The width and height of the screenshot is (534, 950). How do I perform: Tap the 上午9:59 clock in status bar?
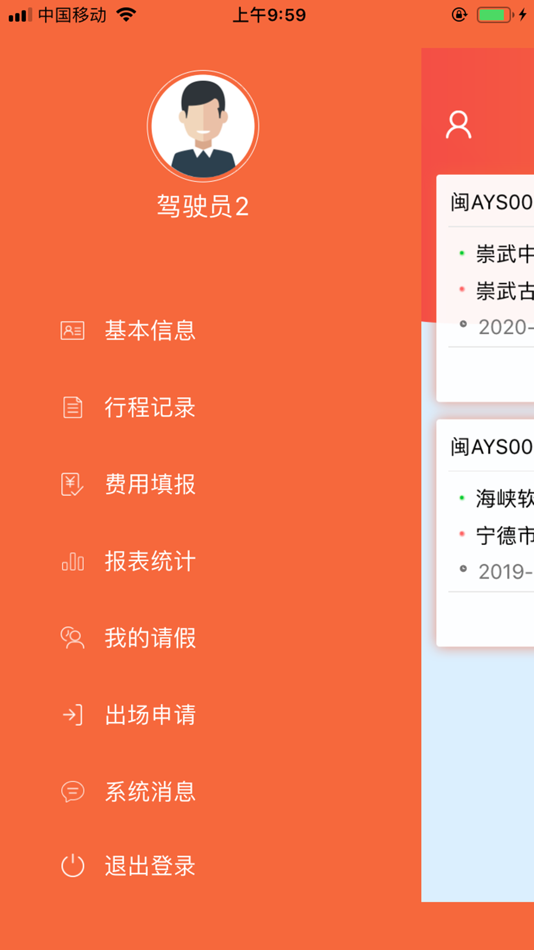tap(269, 15)
